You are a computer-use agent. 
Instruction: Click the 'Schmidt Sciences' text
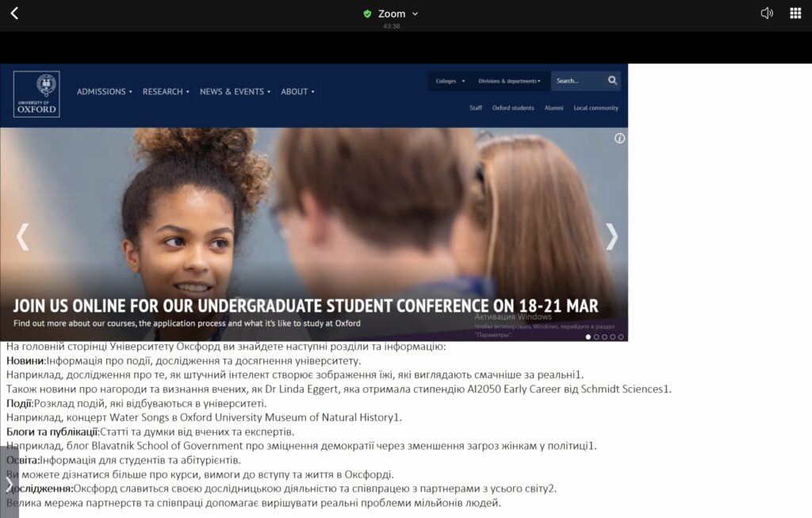[x=622, y=389]
